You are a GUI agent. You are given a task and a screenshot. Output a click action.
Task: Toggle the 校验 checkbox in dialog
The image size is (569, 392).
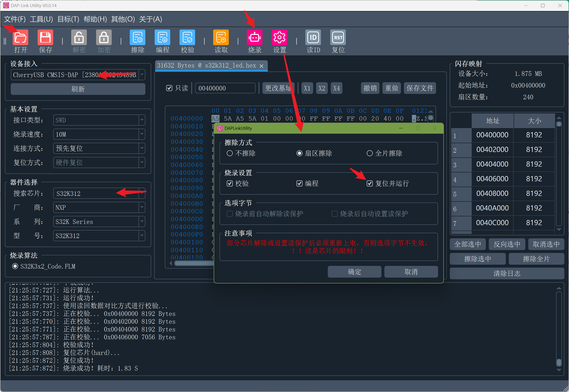coord(229,183)
